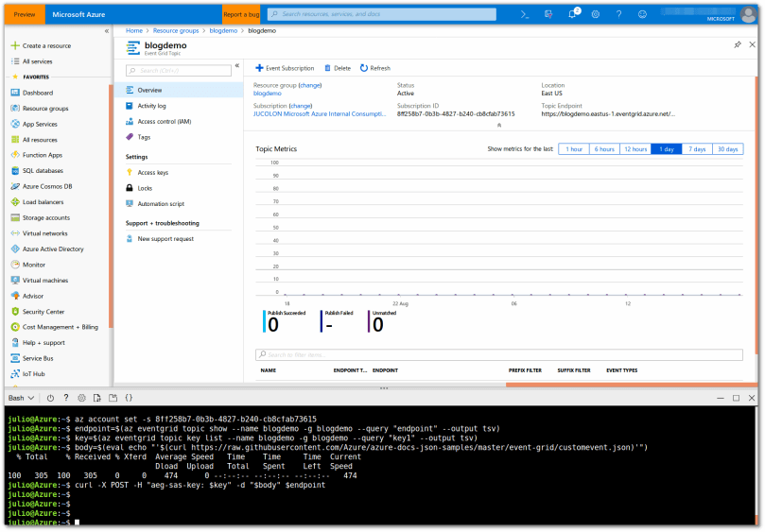Set the metrics range to 30 days
Viewport: 765px width, 532px height.
[x=727, y=149]
